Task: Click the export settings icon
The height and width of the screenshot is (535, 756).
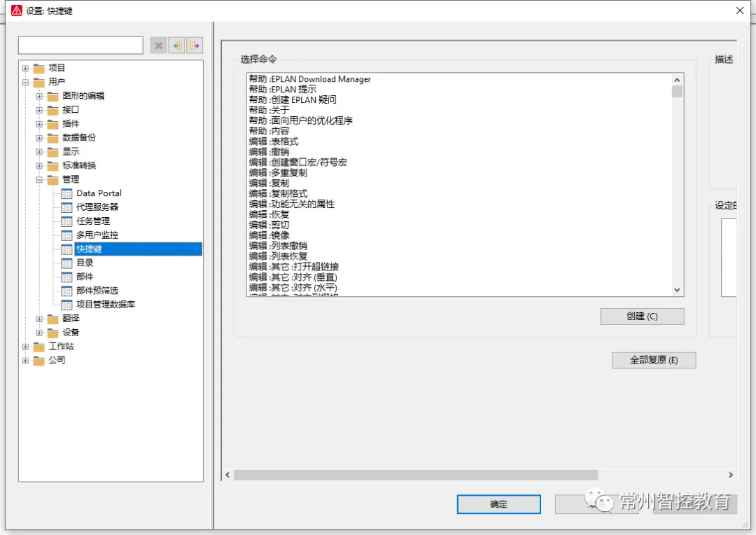Action: coord(195,46)
